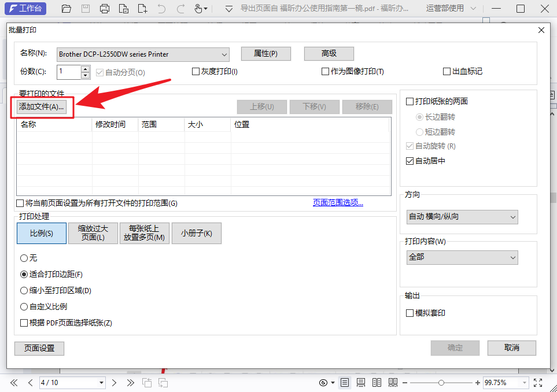Click the eye-shaped view mode icon in the status bar

coord(323,382)
